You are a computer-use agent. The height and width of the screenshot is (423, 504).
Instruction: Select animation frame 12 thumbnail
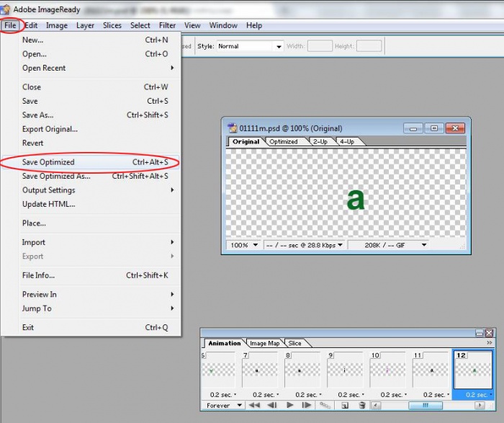pos(473,370)
